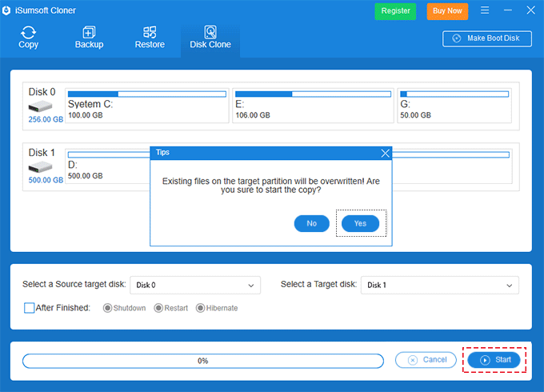The image size is (544, 392).
Task: Click the iSumsoft Cloner logo icon
Action: tap(6, 10)
